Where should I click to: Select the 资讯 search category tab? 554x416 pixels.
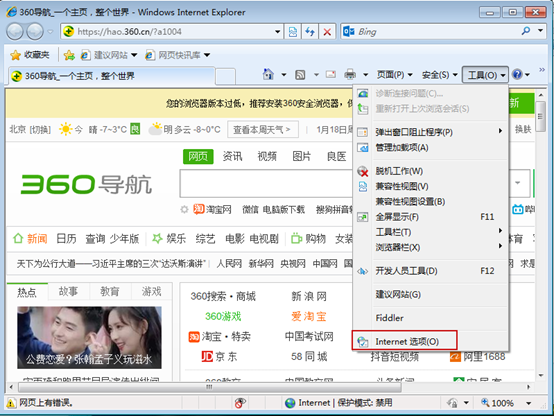232,156
